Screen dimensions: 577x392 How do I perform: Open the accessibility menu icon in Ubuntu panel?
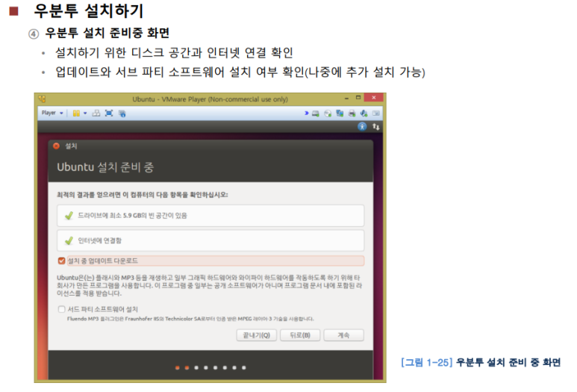point(362,127)
